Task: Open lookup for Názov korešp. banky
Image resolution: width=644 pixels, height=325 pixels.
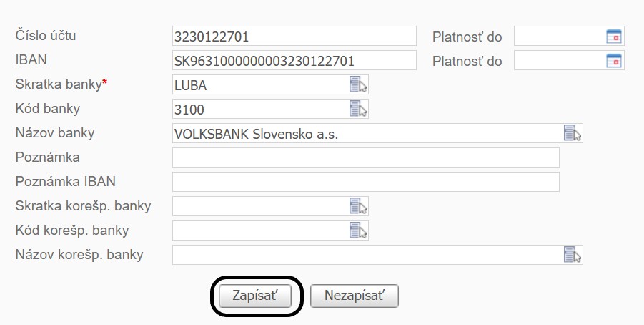Action: pyautogui.click(x=573, y=255)
